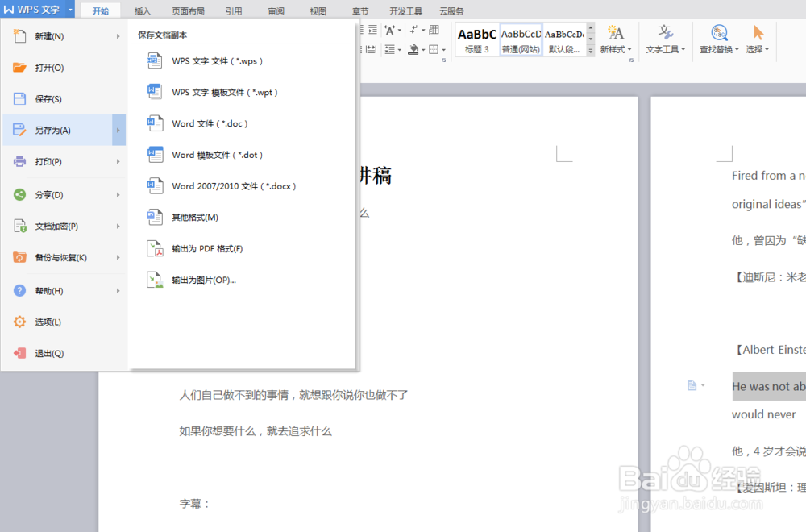Click the 退出(Q) exit icon
Image resolution: width=806 pixels, height=532 pixels.
click(19, 353)
